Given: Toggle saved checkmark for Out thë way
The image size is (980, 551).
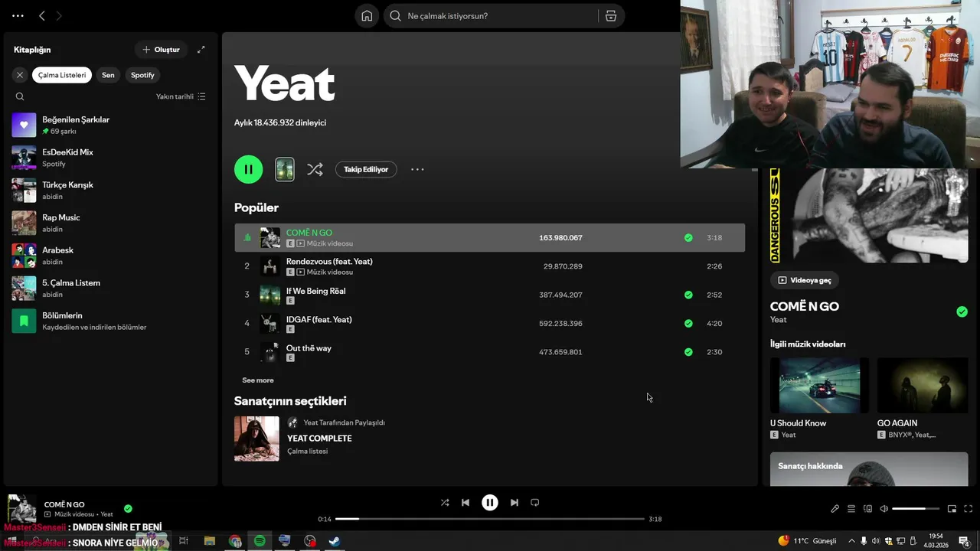Looking at the screenshot, I should (x=688, y=352).
